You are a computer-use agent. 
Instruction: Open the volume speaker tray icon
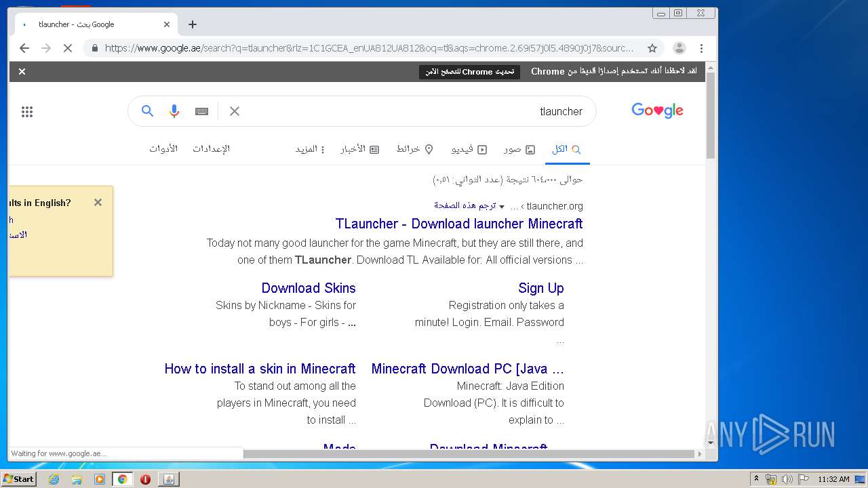point(787,479)
